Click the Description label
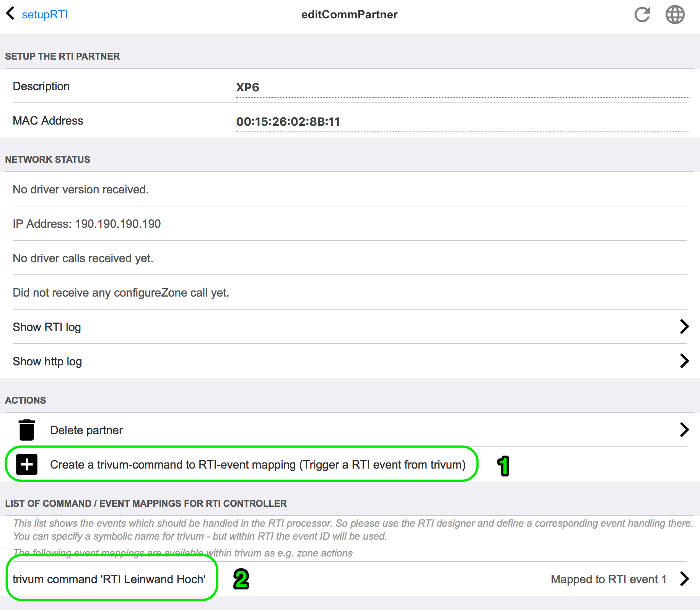This screenshot has width=700, height=610. click(41, 86)
